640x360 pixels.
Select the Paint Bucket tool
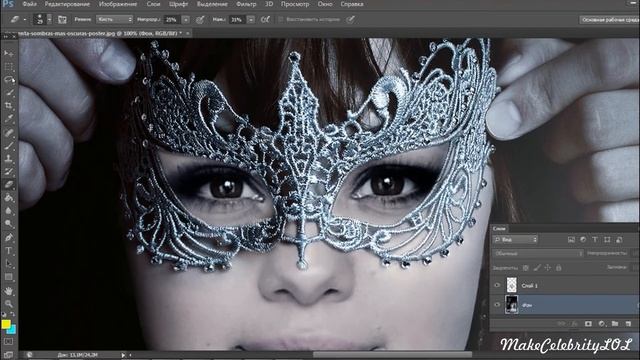pos(9,198)
